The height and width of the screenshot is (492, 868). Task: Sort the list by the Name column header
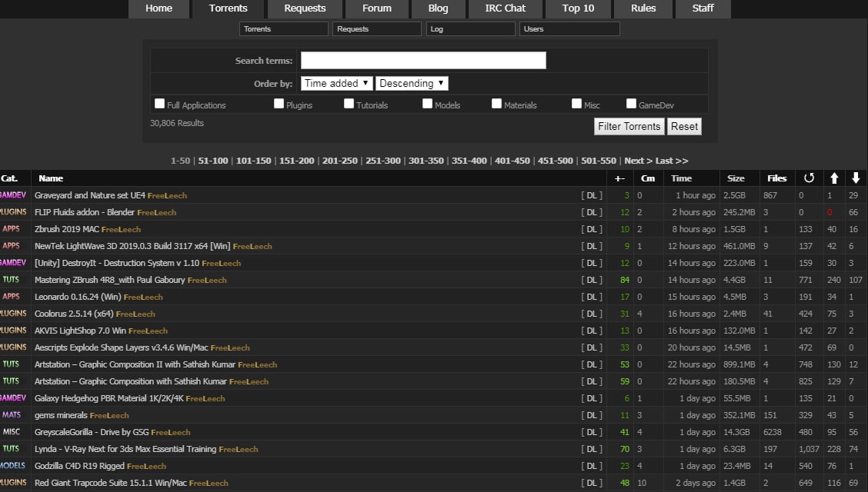[x=51, y=178]
